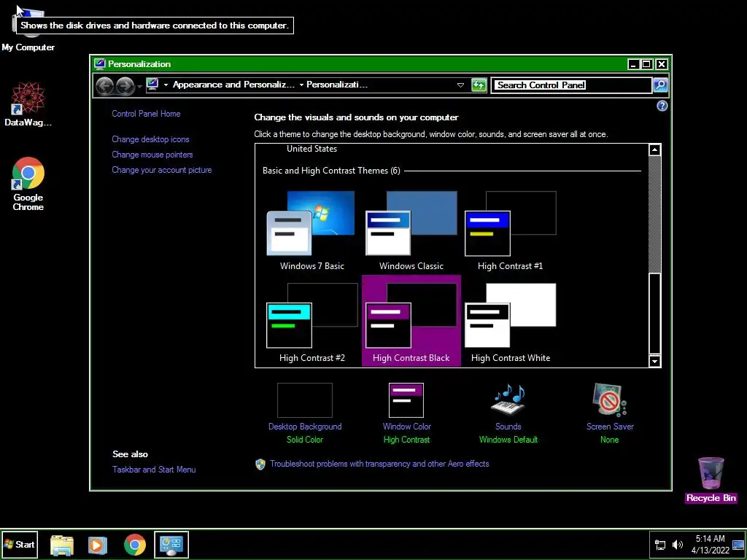Viewport: 747px width, 560px height.
Task: Expand the root arrow before Appearance and Personalization
Action: [x=166, y=85]
